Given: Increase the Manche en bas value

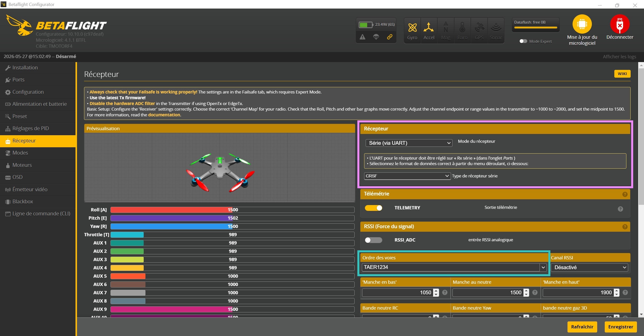Looking at the screenshot, I should tap(436, 291).
